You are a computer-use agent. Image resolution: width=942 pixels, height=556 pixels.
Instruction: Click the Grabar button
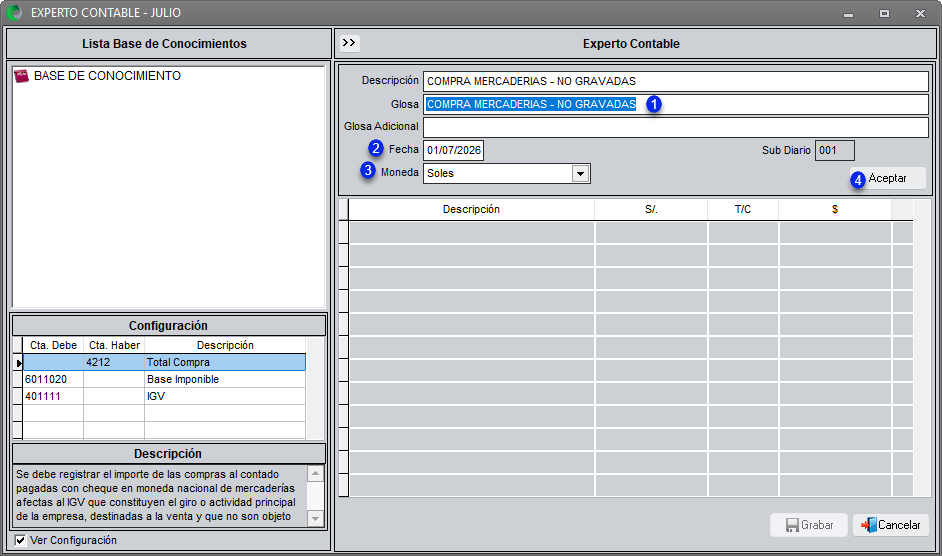click(x=809, y=525)
